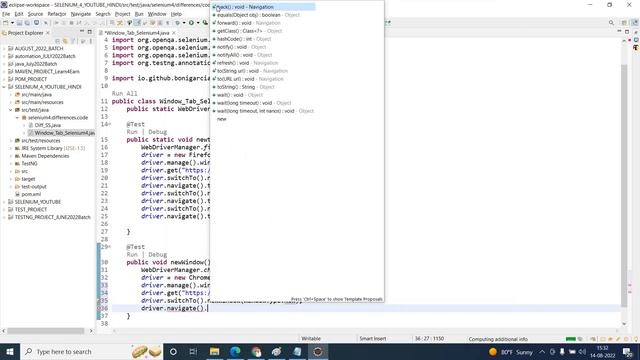Click 'Type here to search' taskbar box
640x360 pixels.
pos(91,351)
